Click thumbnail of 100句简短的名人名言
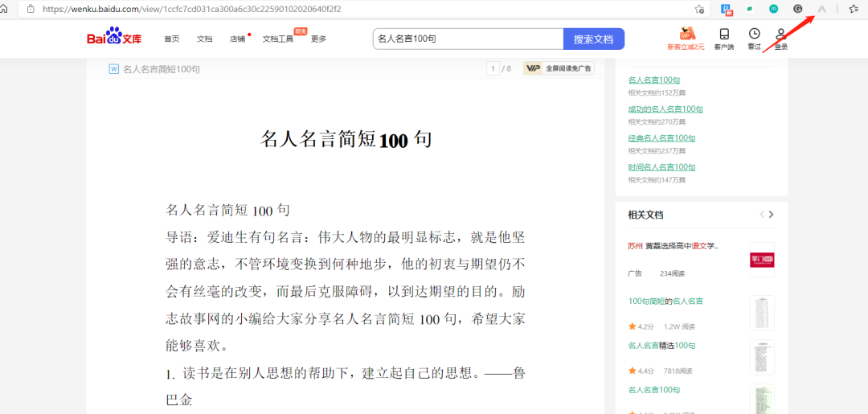The image size is (868, 414). point(762,313)
